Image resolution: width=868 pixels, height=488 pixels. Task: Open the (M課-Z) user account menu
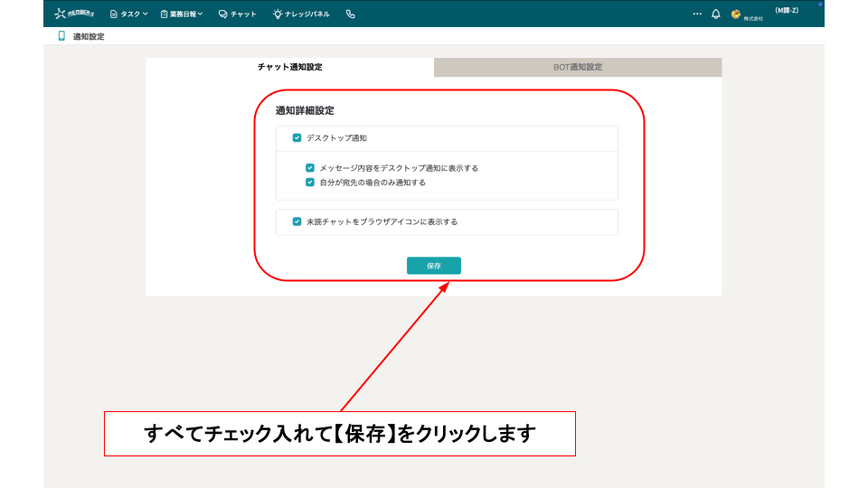(x=786, y=11)
